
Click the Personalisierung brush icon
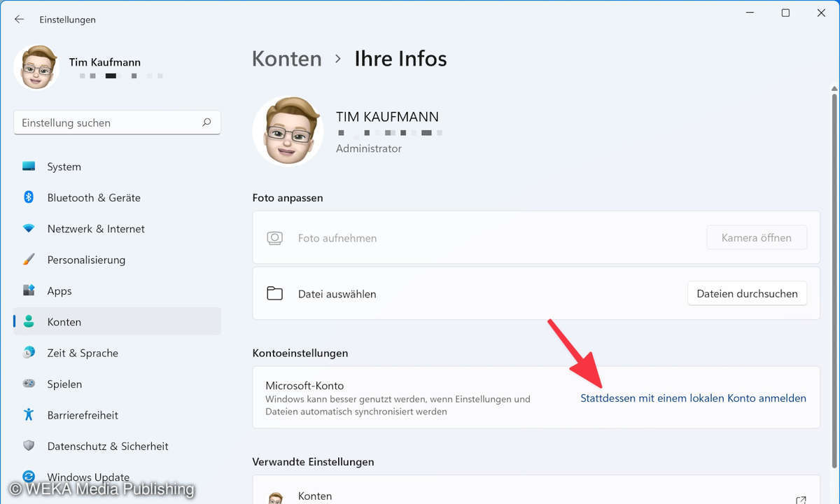[29, 260]
